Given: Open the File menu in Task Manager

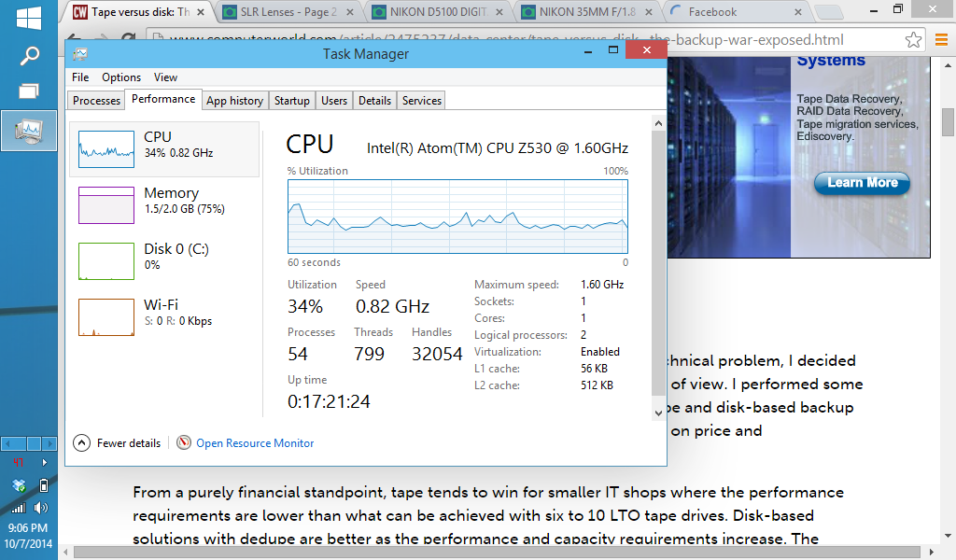Looking at the screenshot, I should (x=80, y=77).
